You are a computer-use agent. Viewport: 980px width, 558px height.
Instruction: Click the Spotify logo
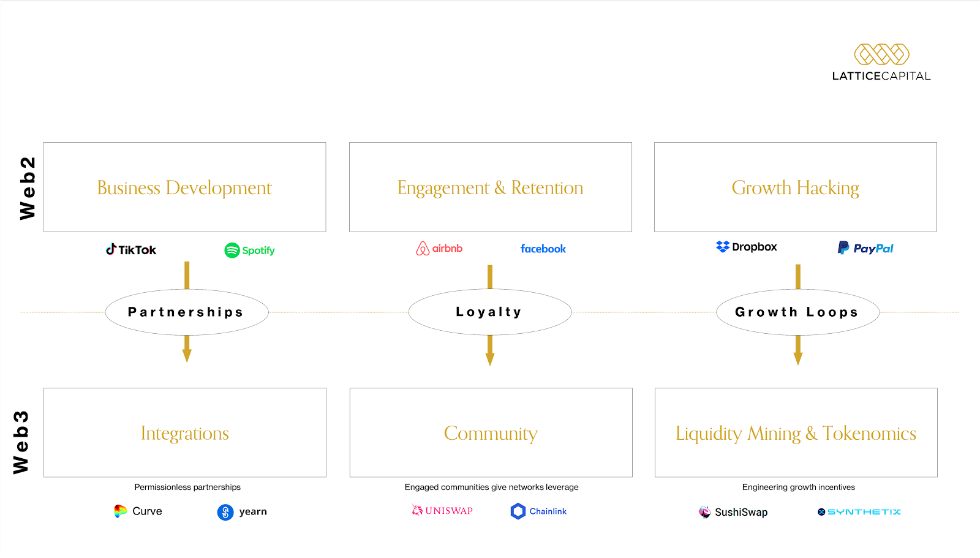(x=249, y=250)
